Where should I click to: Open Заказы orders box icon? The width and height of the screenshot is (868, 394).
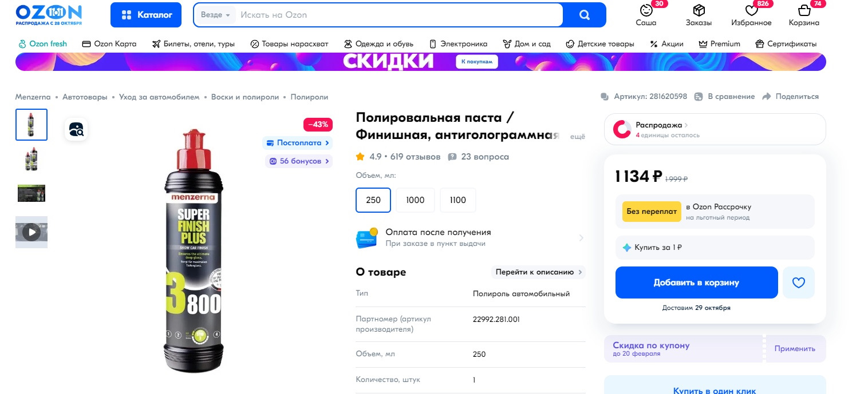coord(699,10)
